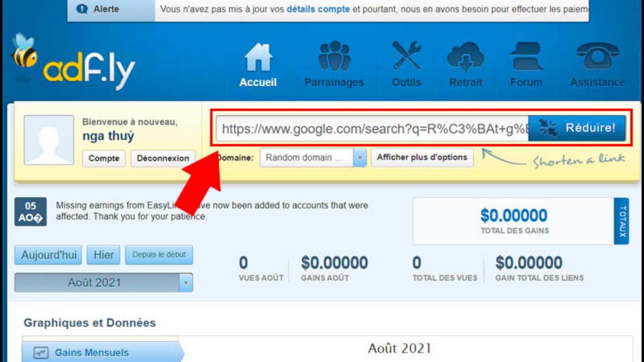
Task: Click the GAIN TOTAL DES LIENS amount
Action: [529, 263]
